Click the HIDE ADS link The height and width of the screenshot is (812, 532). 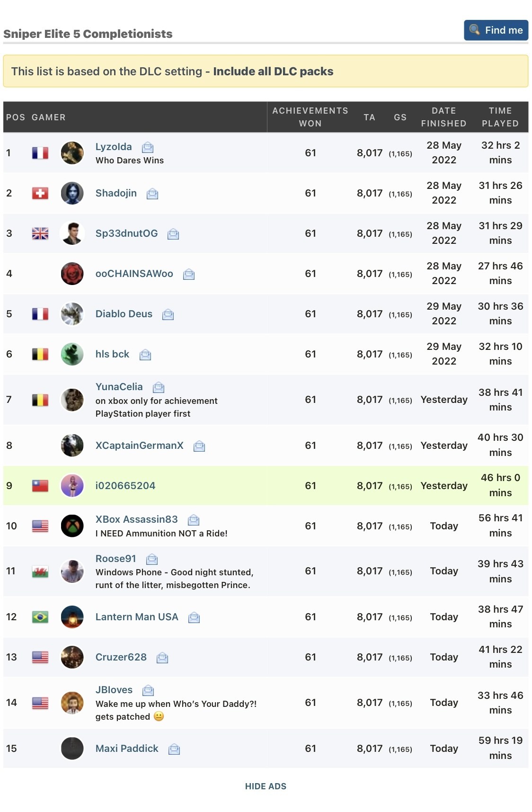266,786
